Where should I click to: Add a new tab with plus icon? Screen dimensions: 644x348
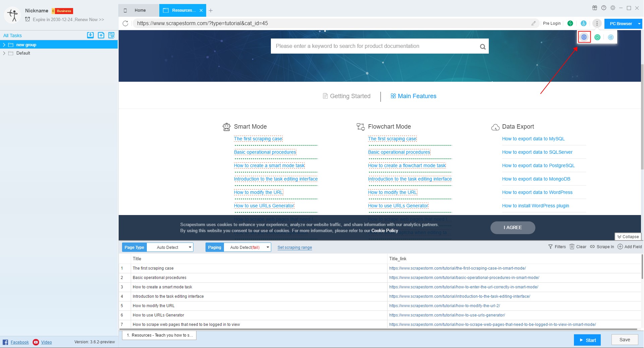pos(211,10)
